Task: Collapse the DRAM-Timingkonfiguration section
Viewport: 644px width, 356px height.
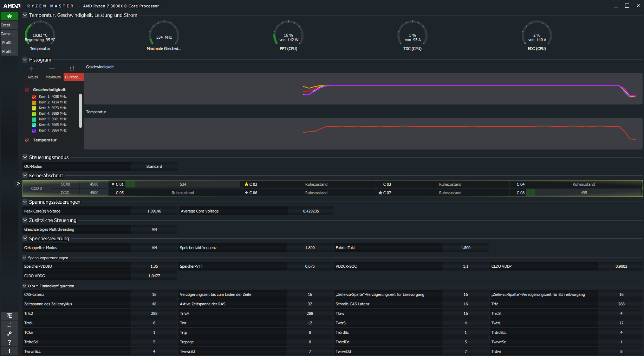Action: tap(25, 286)
